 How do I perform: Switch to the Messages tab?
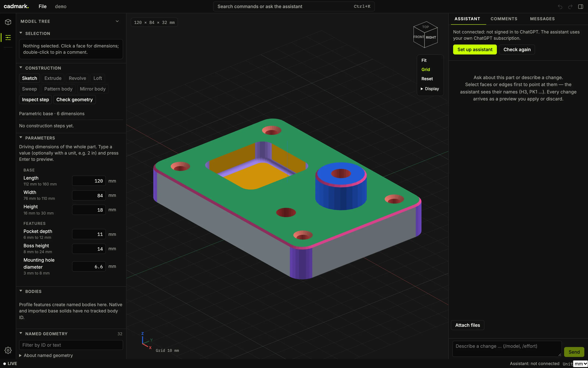tap(542, 19)
